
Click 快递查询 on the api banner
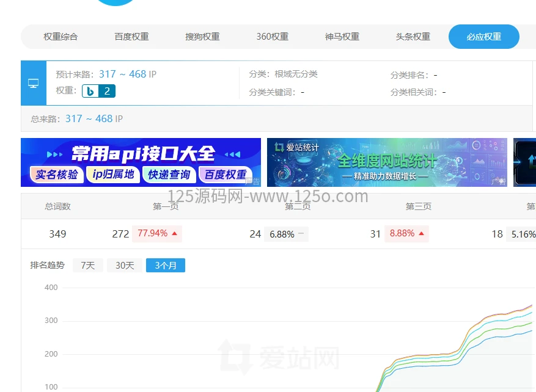(169, 175)
